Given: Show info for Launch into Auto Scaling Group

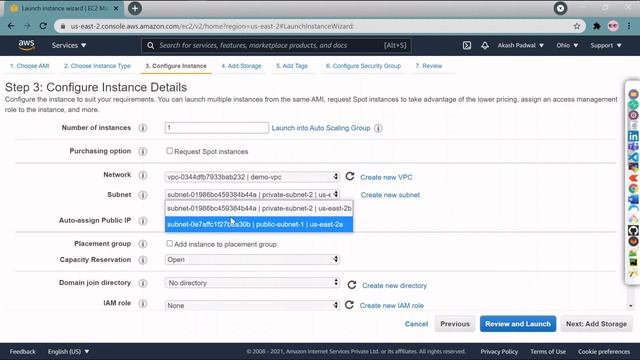Looking at the screenshot, I should (x=378, y=128).
